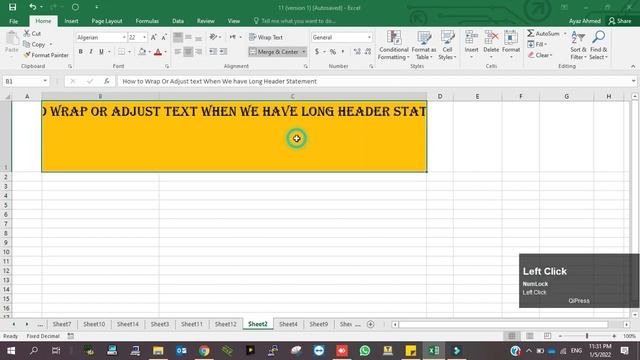640x360 pixels.
Task: Open the Sheet10 worksheet tab
Action: click(x=94, y=324)
